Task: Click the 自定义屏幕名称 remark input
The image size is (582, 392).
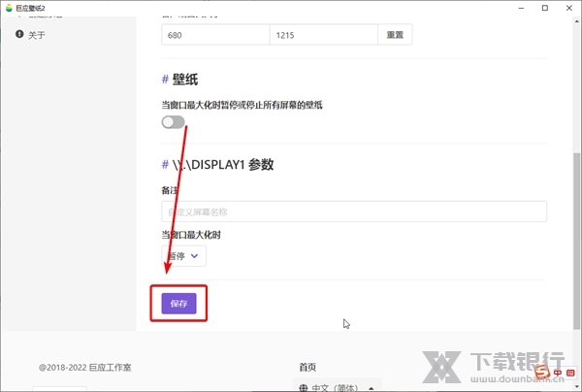Action: coord(354,212)
